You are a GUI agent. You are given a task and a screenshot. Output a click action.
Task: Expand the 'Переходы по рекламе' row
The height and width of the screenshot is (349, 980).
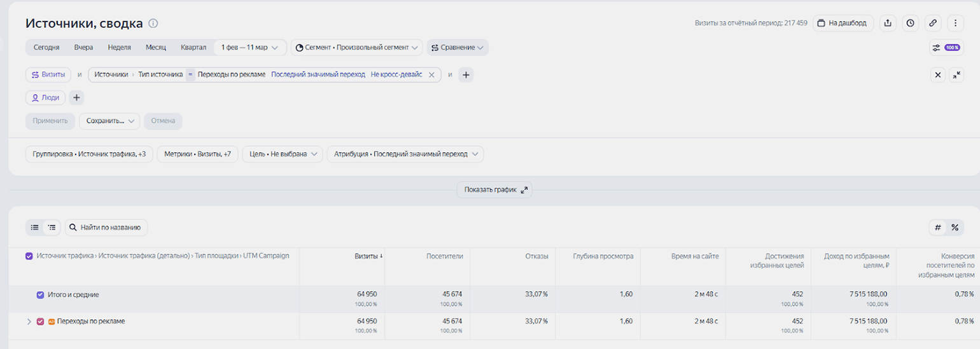click(x=29, y=322)
